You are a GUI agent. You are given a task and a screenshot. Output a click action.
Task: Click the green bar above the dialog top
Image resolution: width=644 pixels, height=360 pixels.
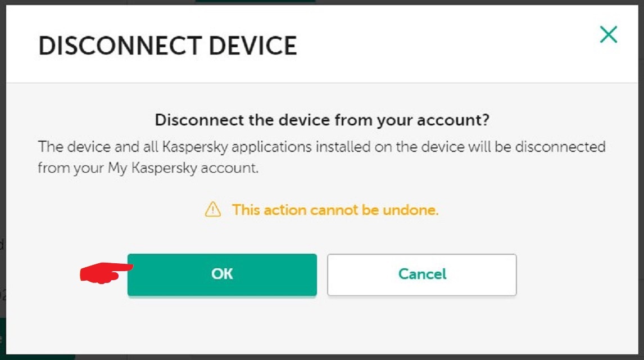pos(255,2)
